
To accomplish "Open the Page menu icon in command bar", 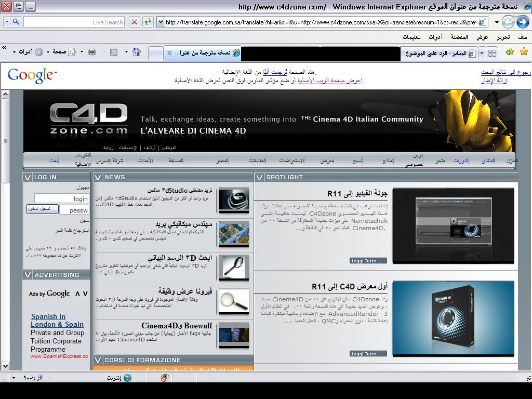I will tap(72, 52).
